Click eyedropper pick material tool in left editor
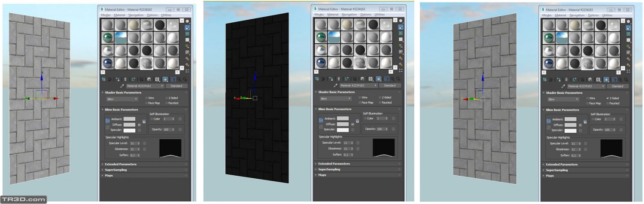Screen dimensions: 644x204 tap(122, 86)
